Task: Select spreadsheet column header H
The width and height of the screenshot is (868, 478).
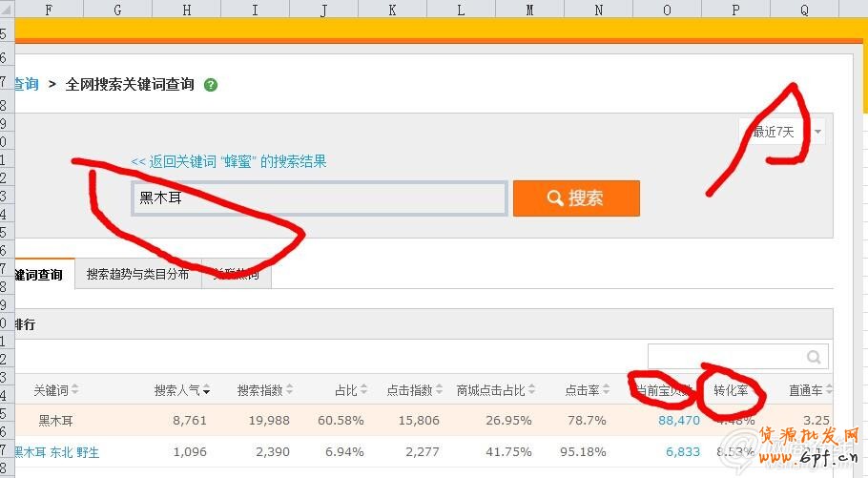Action: point(186,10)
